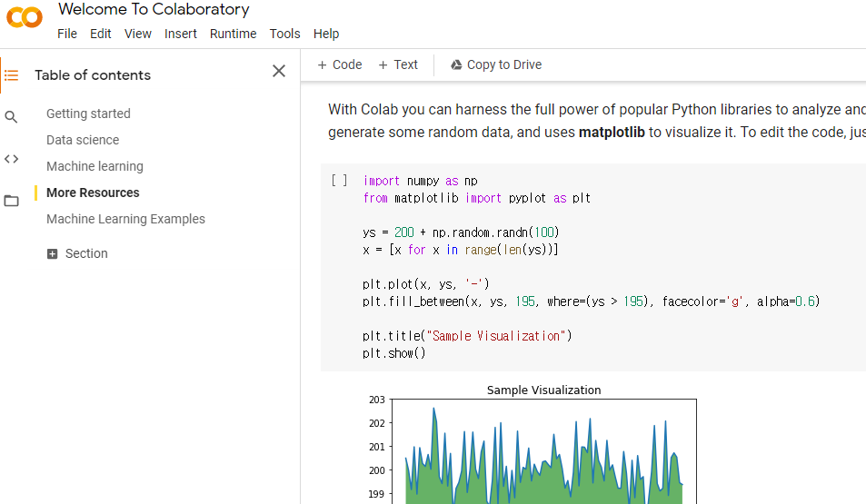The width and height of the screenshot is (866, 504).
Task: Open the Table of contents sidebar icon
Action: click(x=11, y=75)
